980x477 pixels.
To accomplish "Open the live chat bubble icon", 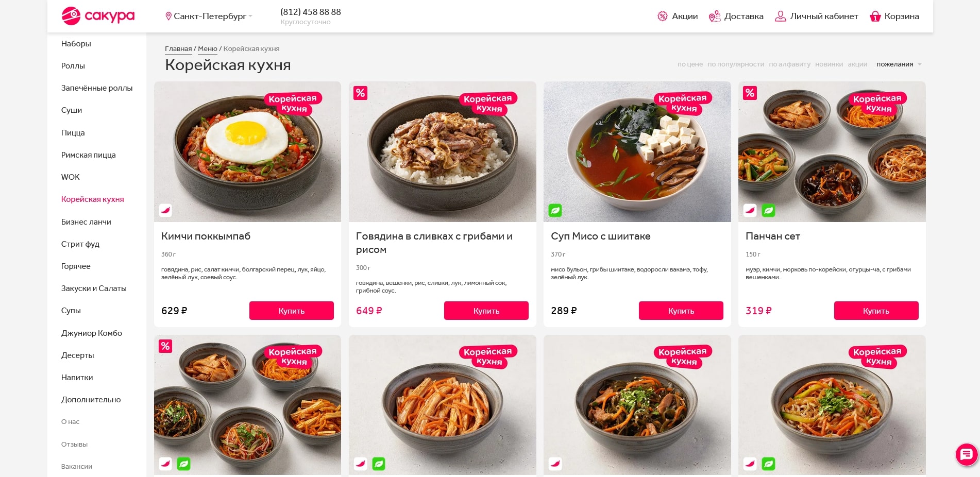I will tap(967, 454).
